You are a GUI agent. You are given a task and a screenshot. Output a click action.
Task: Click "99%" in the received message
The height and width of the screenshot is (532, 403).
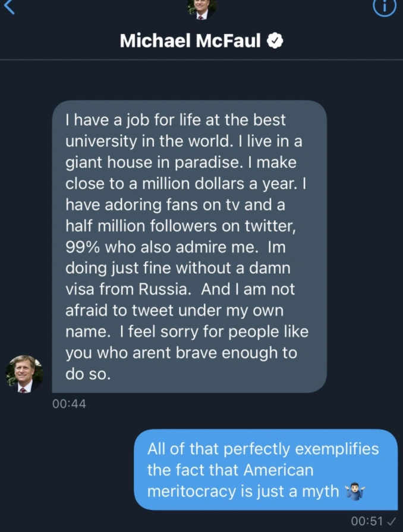pos(83,247)
